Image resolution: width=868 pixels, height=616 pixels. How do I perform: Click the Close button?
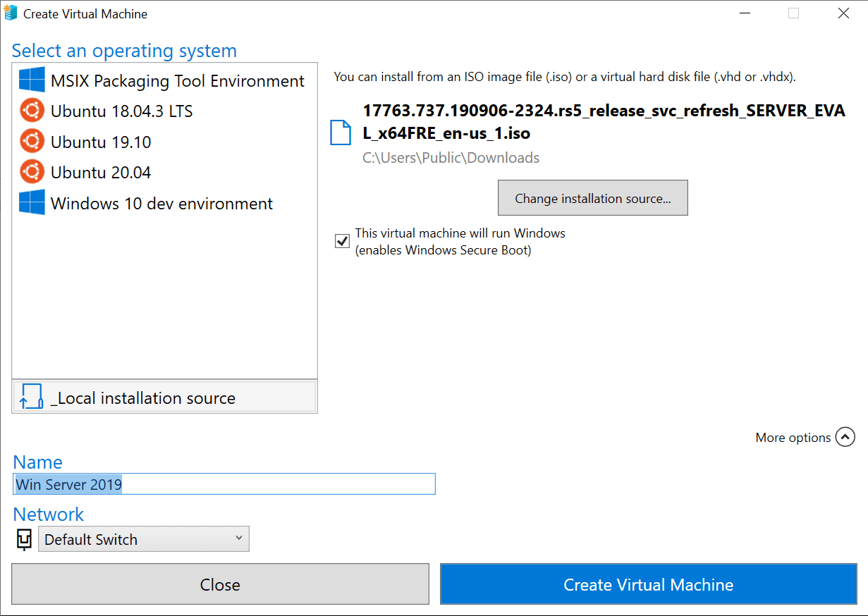[220, 584]
